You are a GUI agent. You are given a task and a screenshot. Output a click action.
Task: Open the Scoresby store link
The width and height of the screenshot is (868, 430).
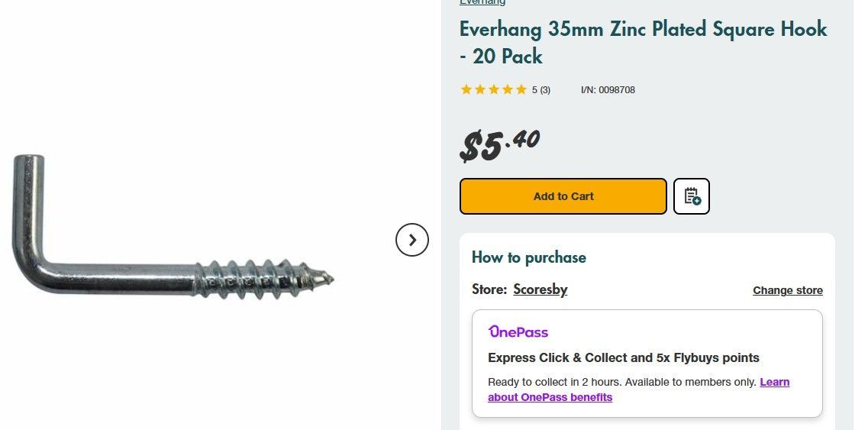tap(540, 289)
